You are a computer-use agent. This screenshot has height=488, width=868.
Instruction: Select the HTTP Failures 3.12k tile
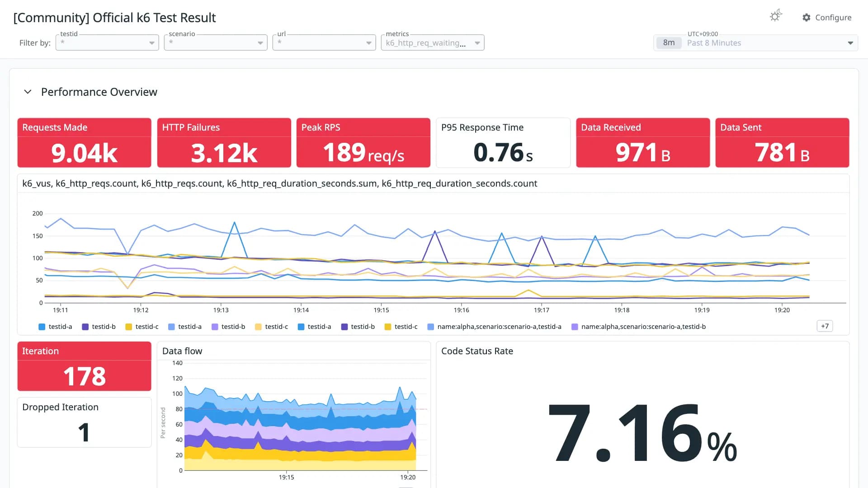[224, 143]
